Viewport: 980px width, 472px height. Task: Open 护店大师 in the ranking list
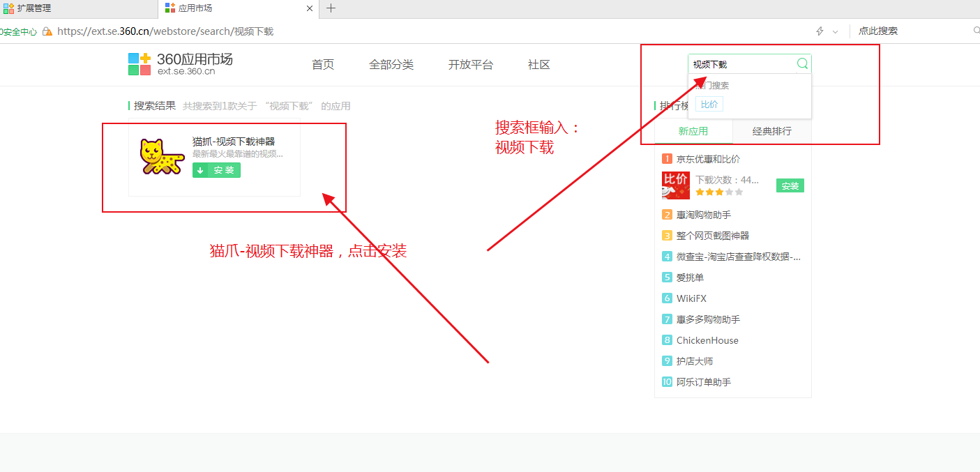point(695,361)
